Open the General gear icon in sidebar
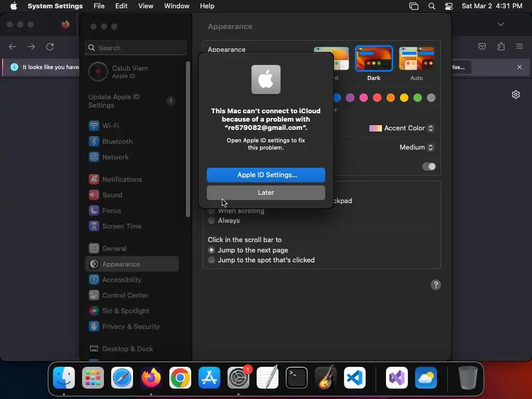Viewport: 532px width, 399px height. (x=94, y=248)
